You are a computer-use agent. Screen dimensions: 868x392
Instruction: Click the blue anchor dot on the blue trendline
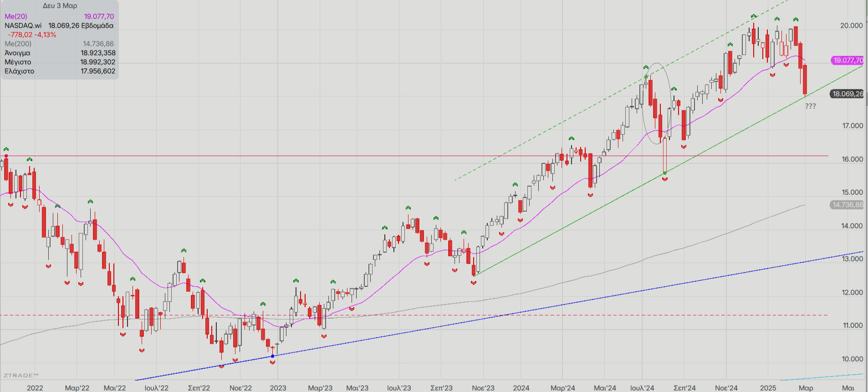tap(272, 356)
